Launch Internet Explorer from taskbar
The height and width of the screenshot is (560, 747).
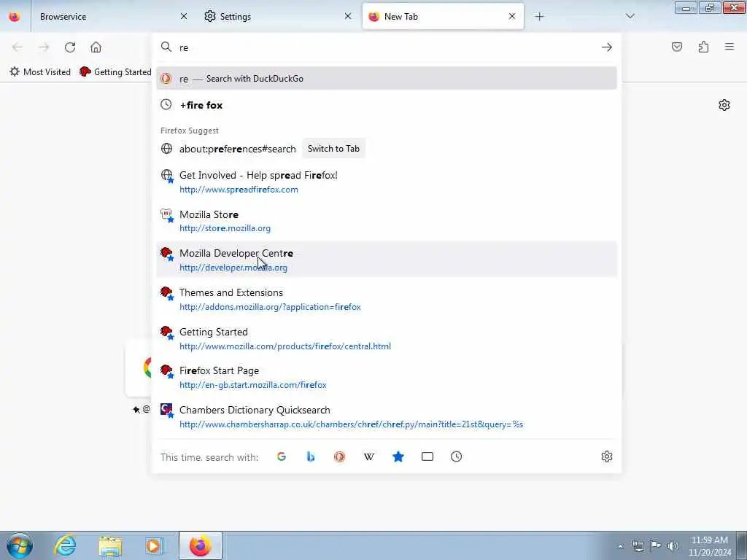coord(65,545)
